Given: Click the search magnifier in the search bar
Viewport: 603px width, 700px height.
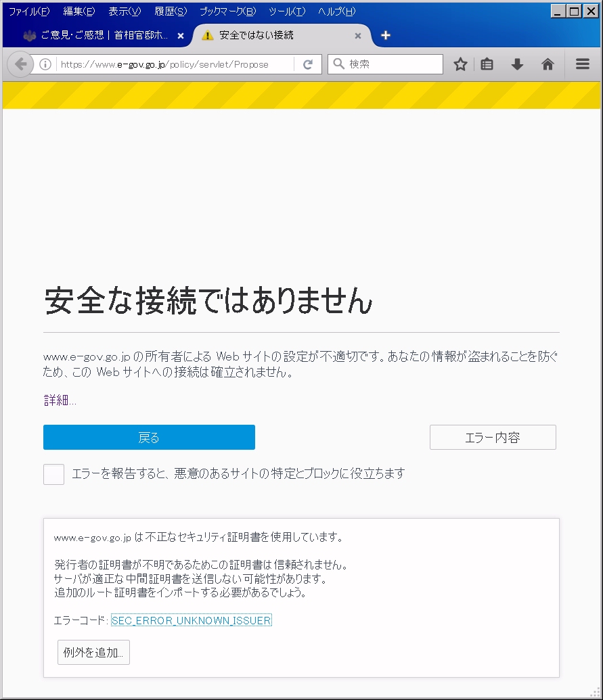Looking at the screenshot, I should pos(338,64).
